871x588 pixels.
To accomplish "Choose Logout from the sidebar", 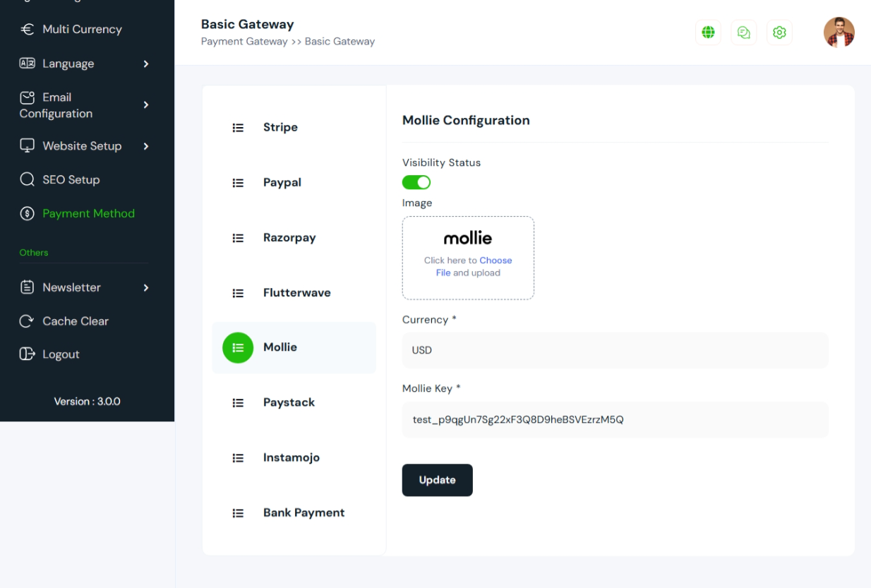I will (61, 354).
